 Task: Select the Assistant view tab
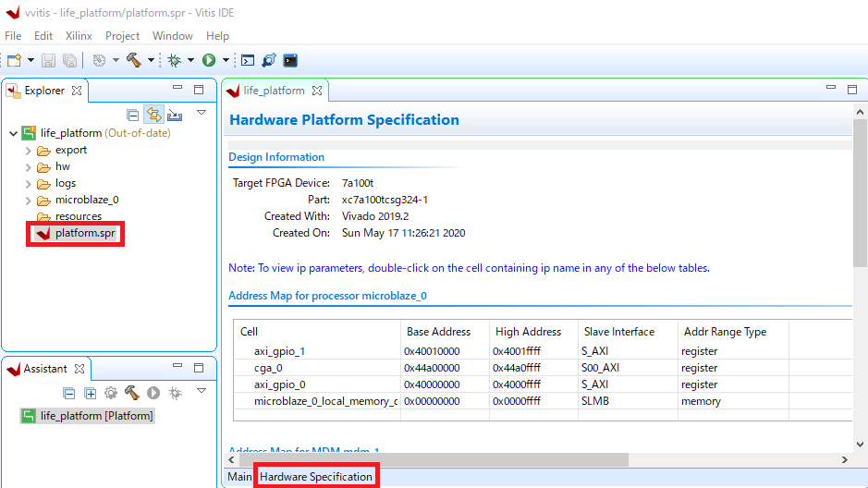point(45,369)
